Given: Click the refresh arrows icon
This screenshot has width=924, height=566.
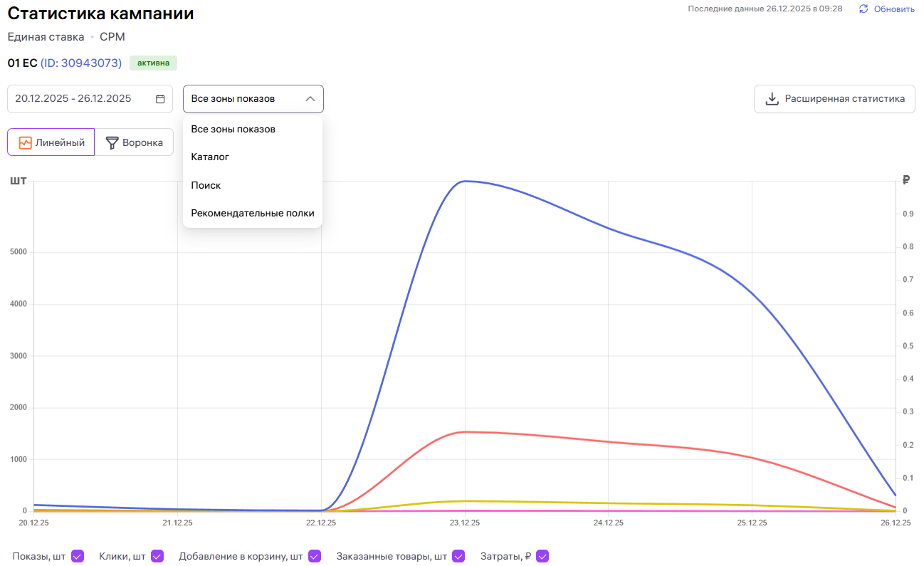Looking at the screenshot, I should pyautogui.click(x=863, y=9).
